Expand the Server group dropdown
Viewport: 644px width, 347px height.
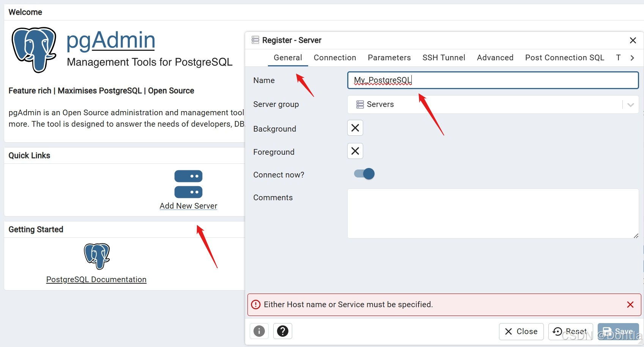pos(631,105)
